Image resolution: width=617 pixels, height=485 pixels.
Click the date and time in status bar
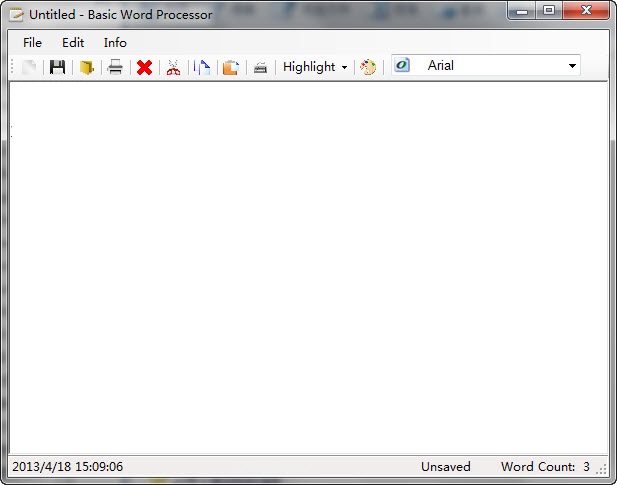click(68, 467)
